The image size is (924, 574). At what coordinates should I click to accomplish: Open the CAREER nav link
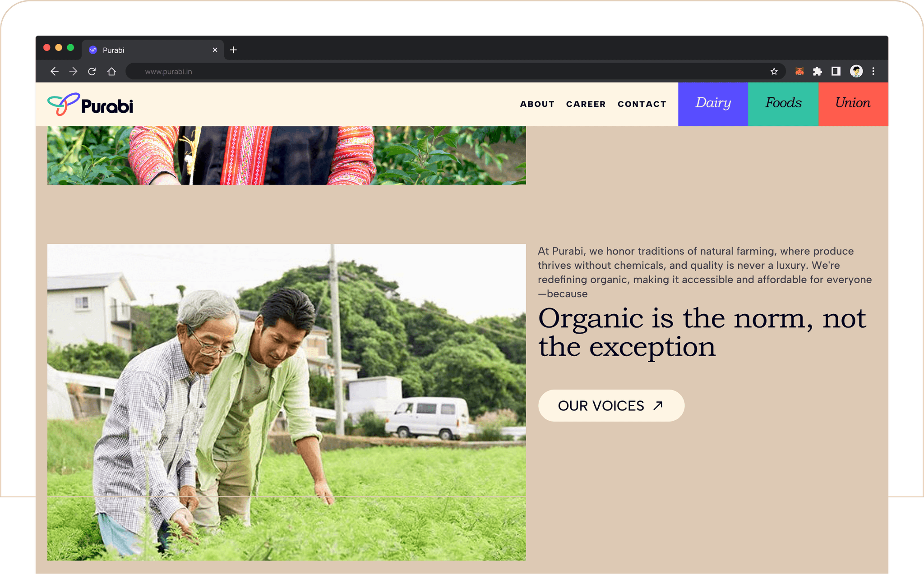(586, 104)
